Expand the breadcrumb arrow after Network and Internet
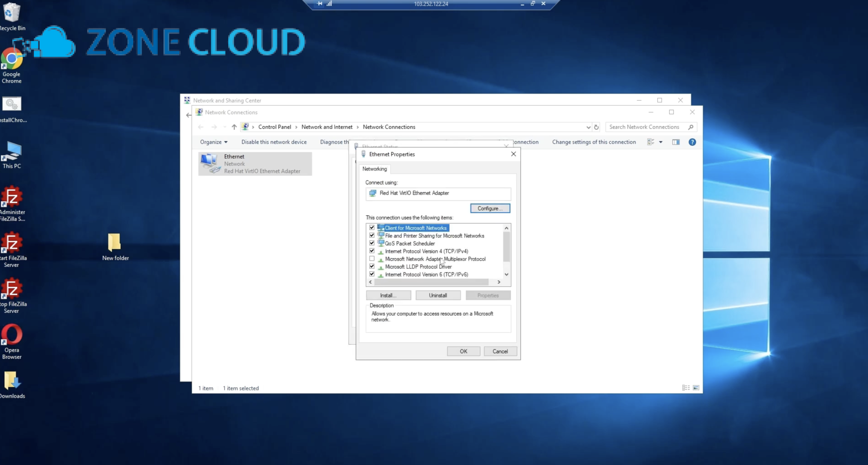 coord(357,127)
